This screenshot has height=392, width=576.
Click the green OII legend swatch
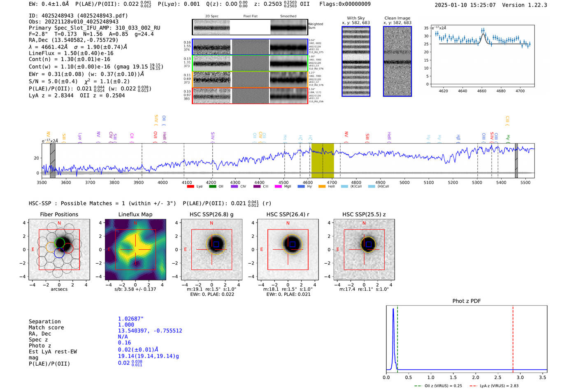pos(212,186)
